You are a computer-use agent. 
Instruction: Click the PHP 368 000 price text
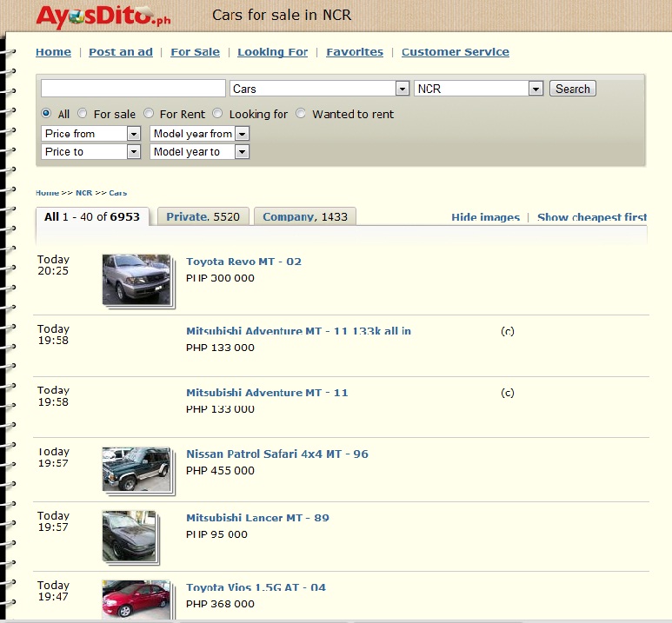pos(220,604)
